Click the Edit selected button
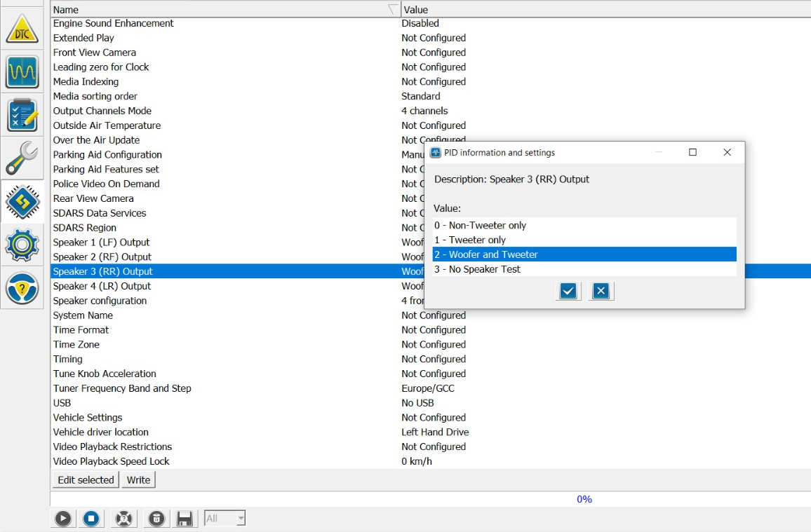811x532 pixels. click(x=86, y=480)
